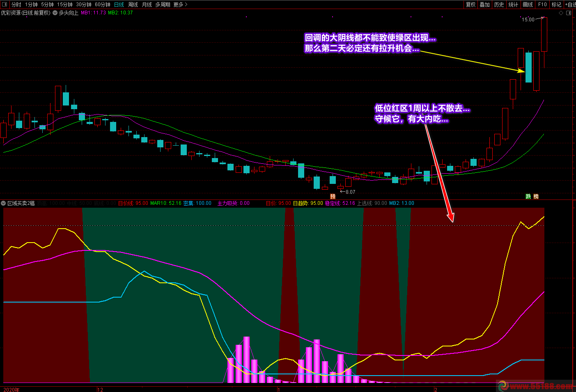Toggle 复权 price adjustment

[x=470, y=5]
